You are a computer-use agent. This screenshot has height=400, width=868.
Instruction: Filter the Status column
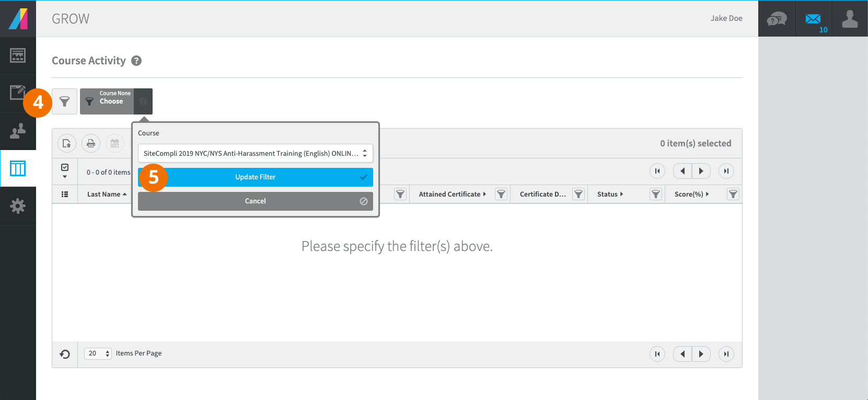[656, 194]
